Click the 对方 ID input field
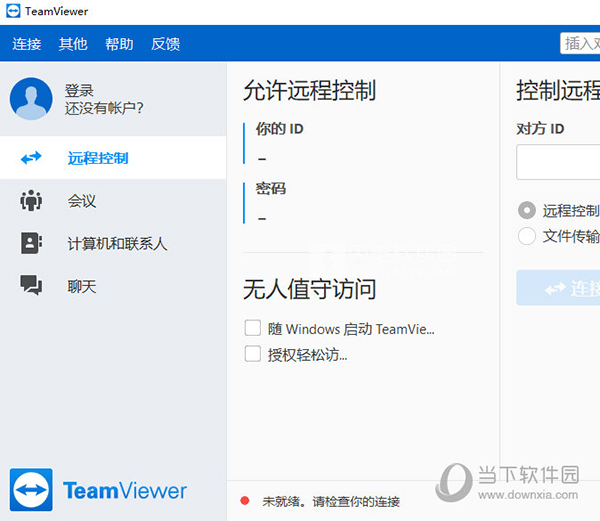The width and height of the screenshot is (600, 521). pos(558,162)
